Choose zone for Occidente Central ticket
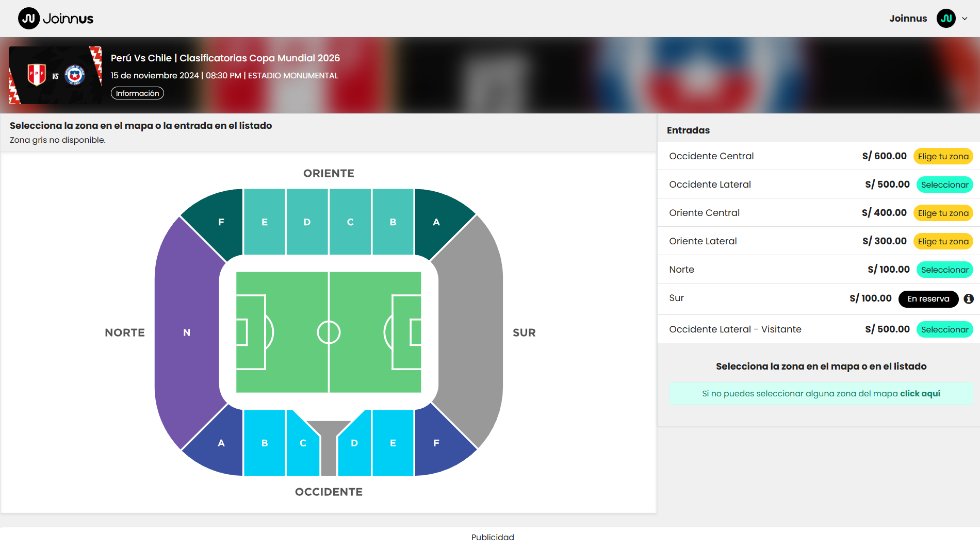The height and width of the screenshot is (551, 980). [943, 156]
